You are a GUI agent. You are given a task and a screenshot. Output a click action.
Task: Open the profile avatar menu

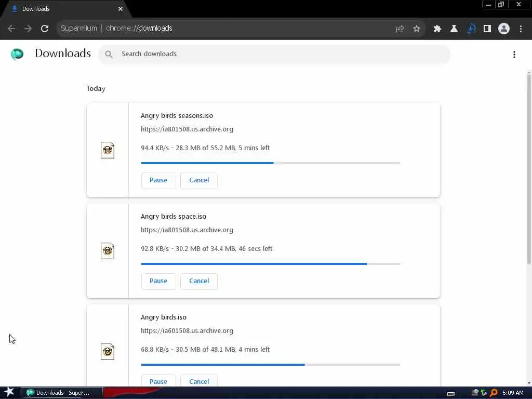pos(504,29)
